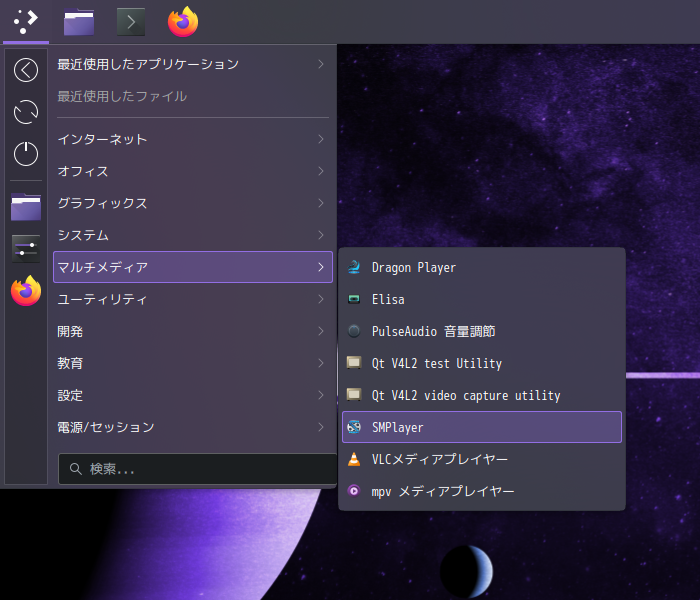Launch the terminal from top panel
The height and width of the screenshot is (600, 700).
(x=131, y=22)
